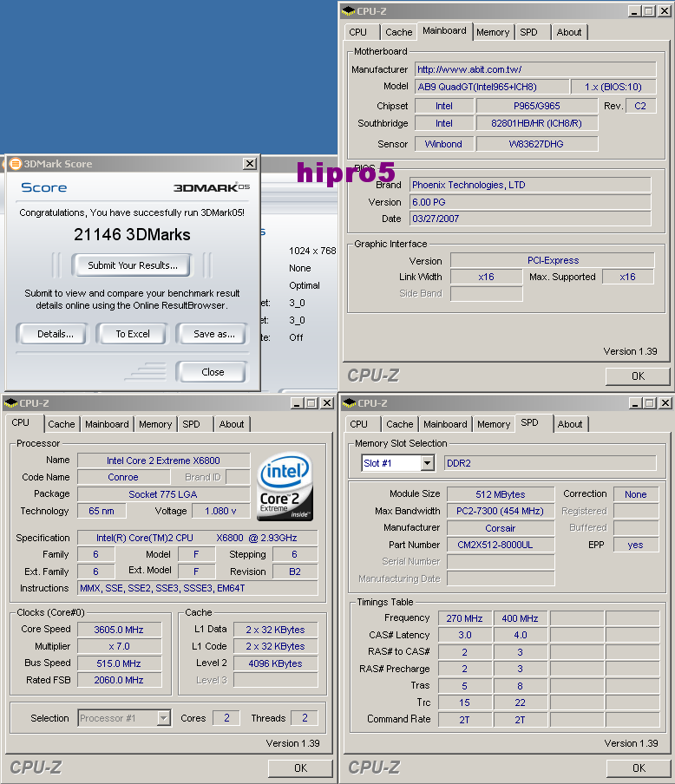Open Mainboard tab in bottom-left CPU-Z window
The image size is (675, 784).
(107, 424)
